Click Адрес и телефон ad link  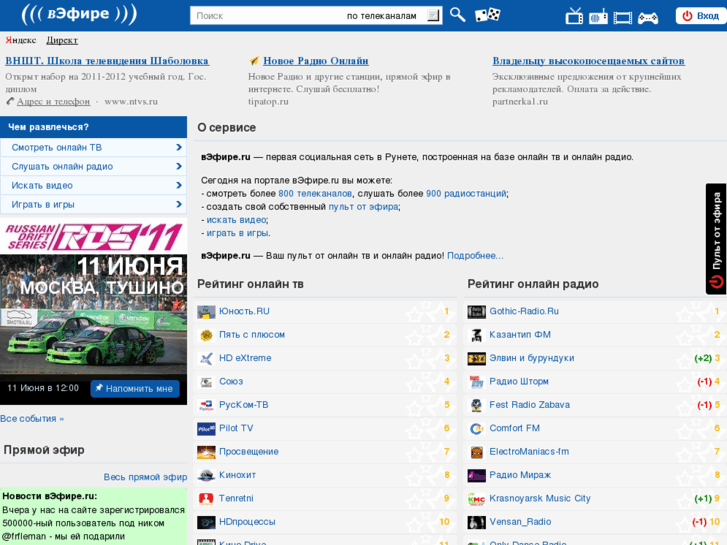[53, 102]
